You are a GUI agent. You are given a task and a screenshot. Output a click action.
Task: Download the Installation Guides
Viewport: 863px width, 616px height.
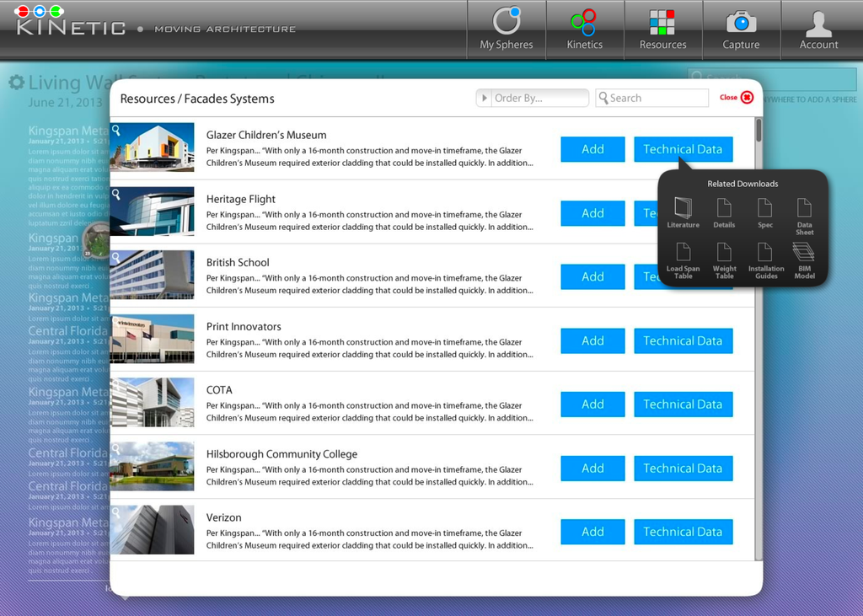(765, 260)
